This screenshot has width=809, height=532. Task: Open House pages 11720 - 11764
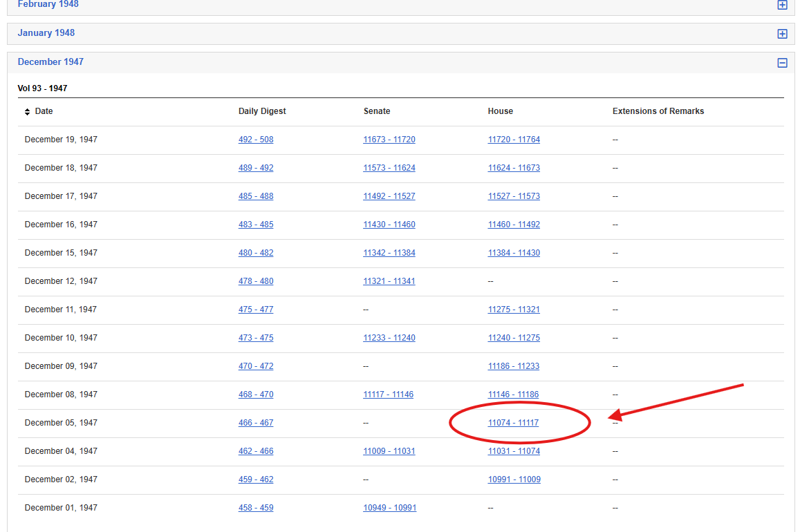[x=514, y=140]
